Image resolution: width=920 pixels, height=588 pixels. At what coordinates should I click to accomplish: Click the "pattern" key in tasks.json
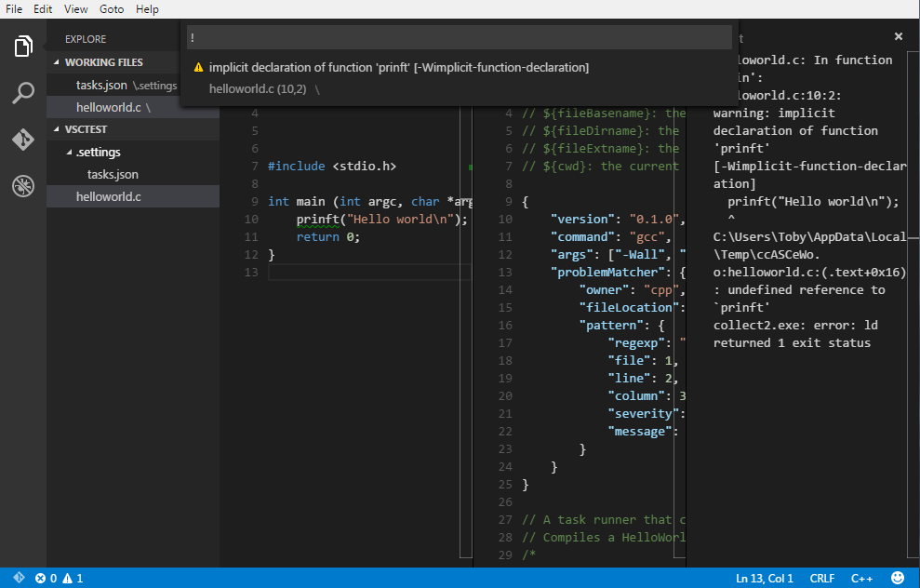(611, 325)
